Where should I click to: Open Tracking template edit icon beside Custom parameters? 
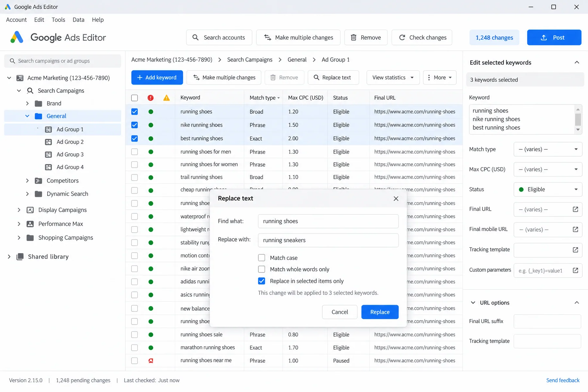click(575, 250)
